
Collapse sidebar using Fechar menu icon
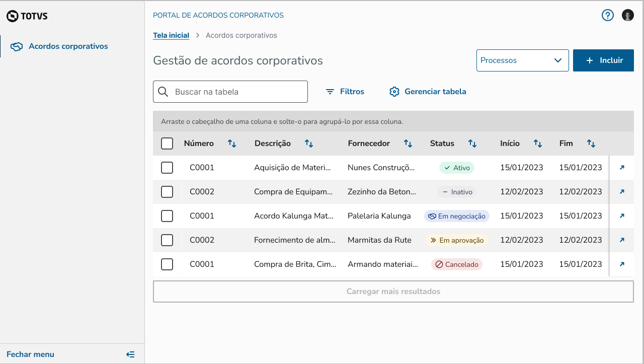[x=130, y=354]
